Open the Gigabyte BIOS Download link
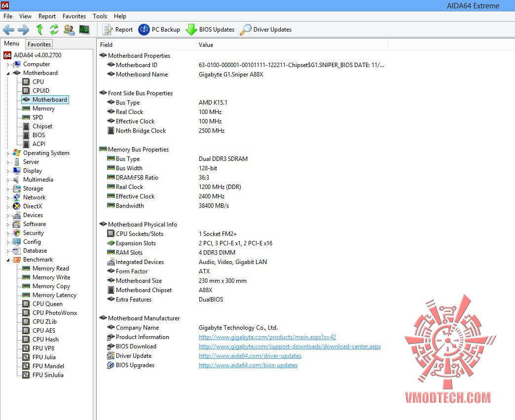Screen dimensions: 515x420 pyautogui.click(x=290, y=346)
